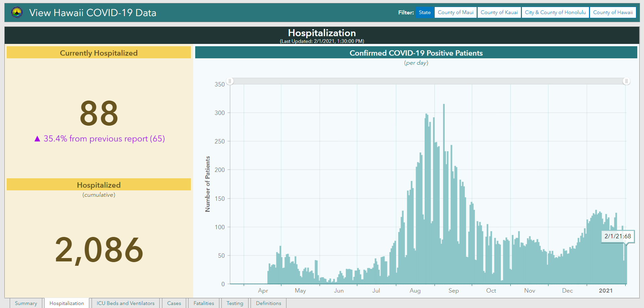Go to the Testing tab
Image resolution: width=644 pixels, height=308 pixels.
coord(235,303)
